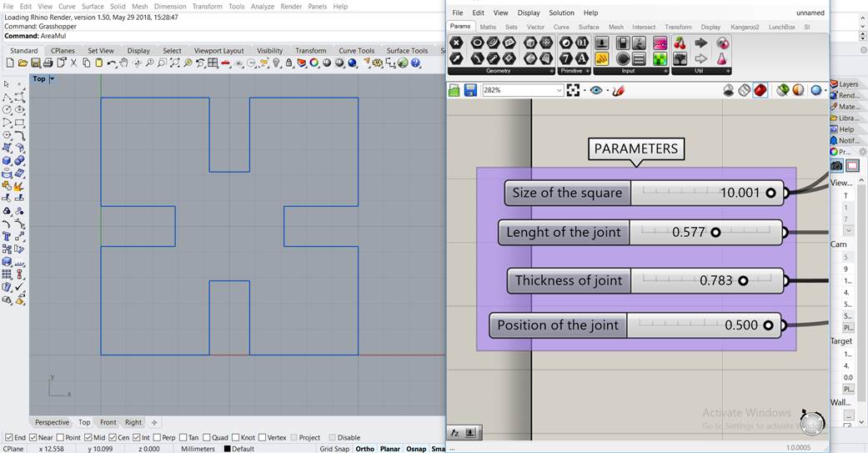Open the 282% zoom level dropdown
Viewport: 868px width, 453px height.
coord(559,90)
